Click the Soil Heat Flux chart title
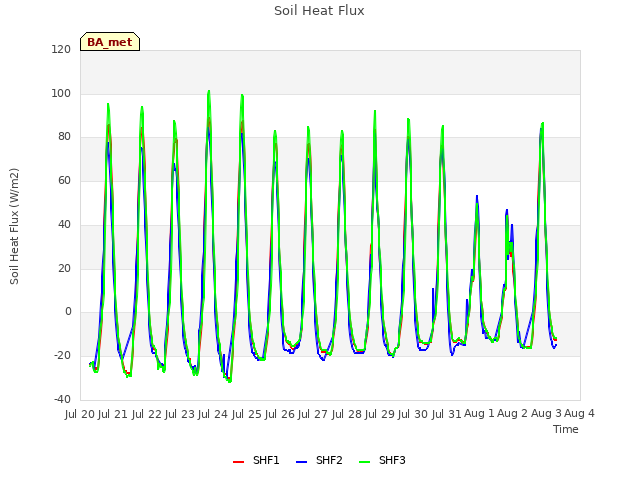Viewport: 640px width, 480px height. click(x=319, y=11)
